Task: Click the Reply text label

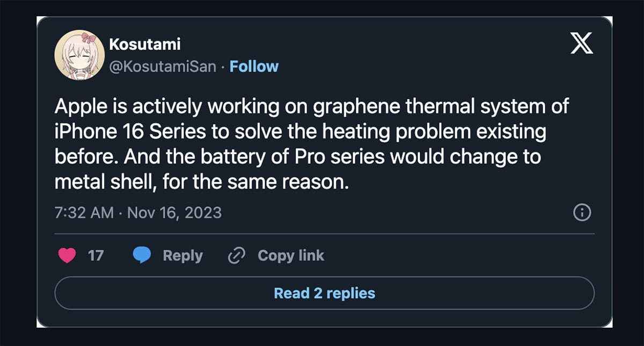Action: coord(182,256)
